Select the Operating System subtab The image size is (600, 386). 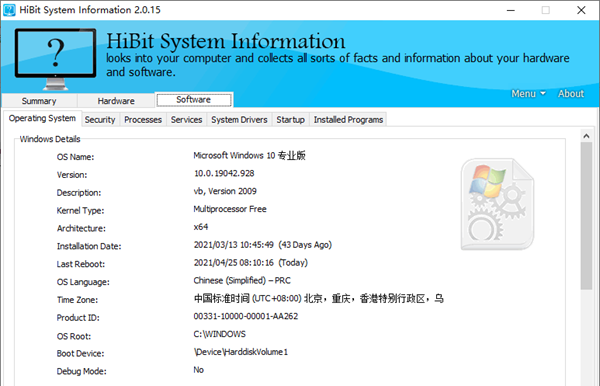click(x=42, y=119)
